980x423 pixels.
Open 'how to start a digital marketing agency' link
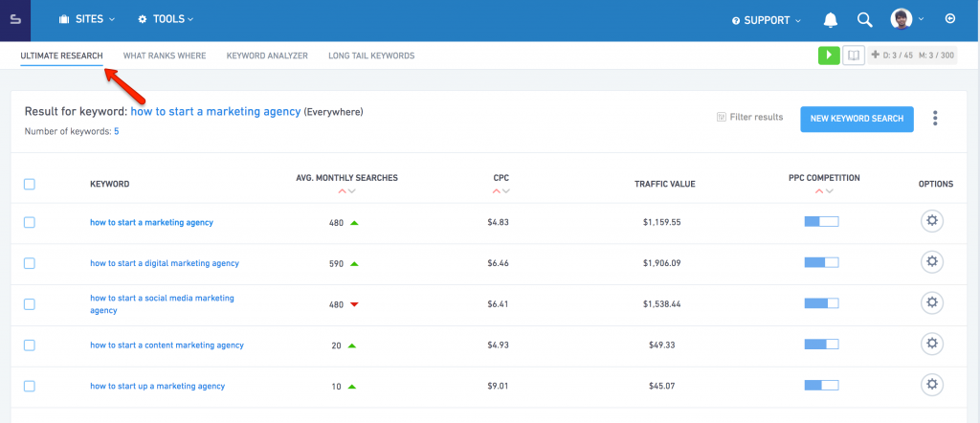click(x=165, y=264)
